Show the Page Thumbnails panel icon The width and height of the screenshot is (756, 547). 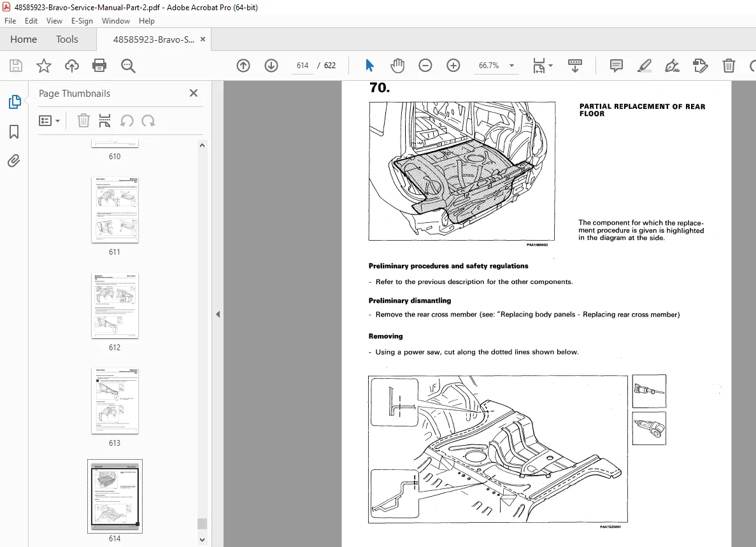coord(15,102)
